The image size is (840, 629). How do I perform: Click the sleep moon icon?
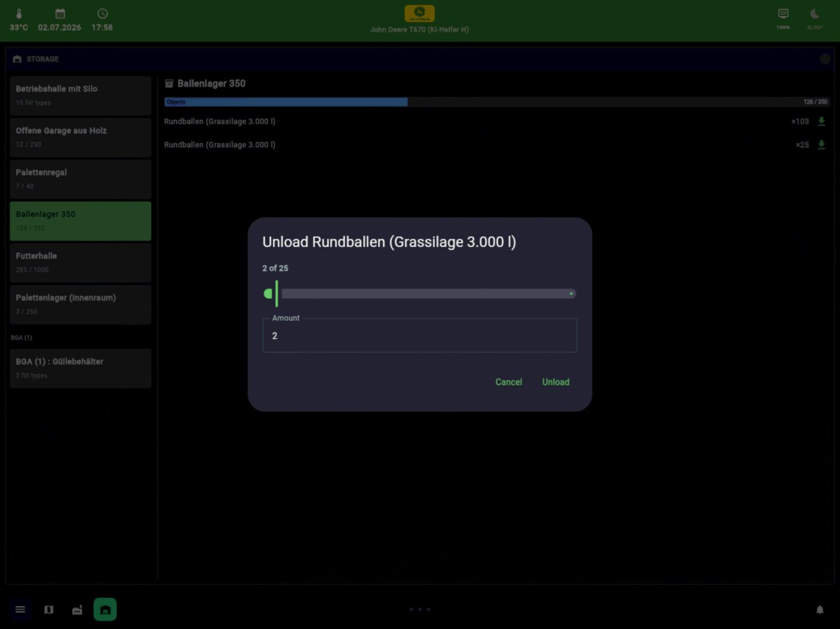815,13
